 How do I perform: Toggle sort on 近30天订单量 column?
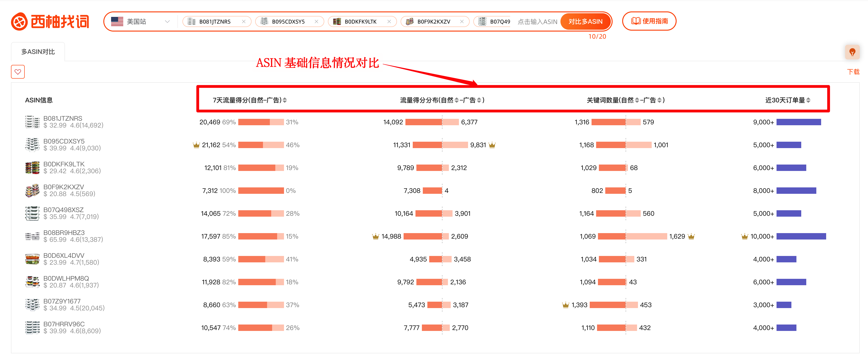[x=809, y=100]
